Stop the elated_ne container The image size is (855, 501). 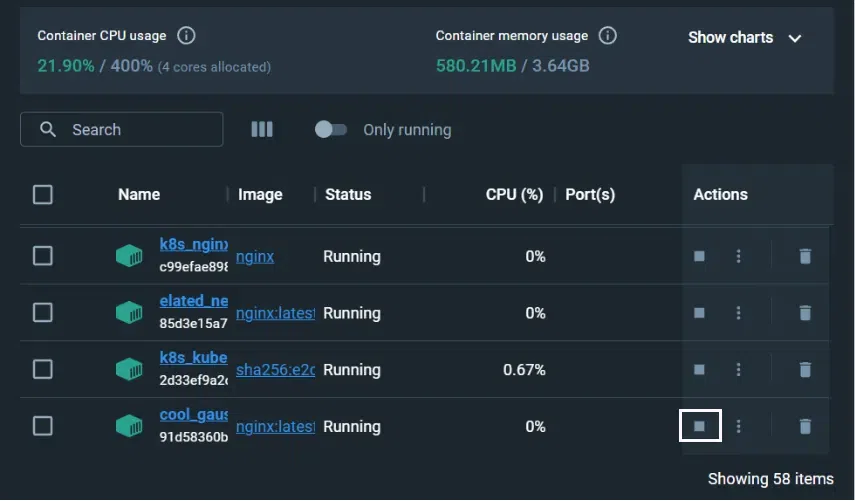(700, 313)
